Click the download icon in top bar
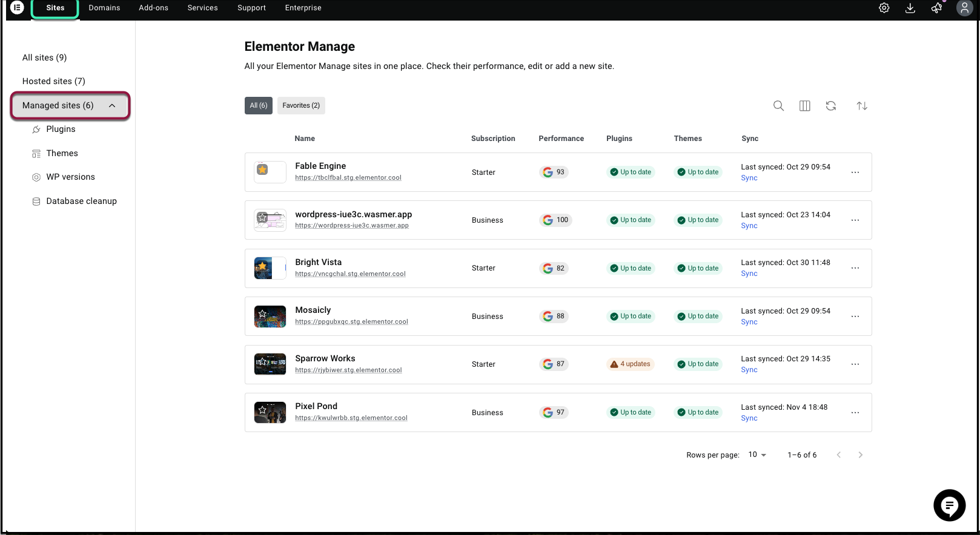980x535 pixels. click(910, 8)
